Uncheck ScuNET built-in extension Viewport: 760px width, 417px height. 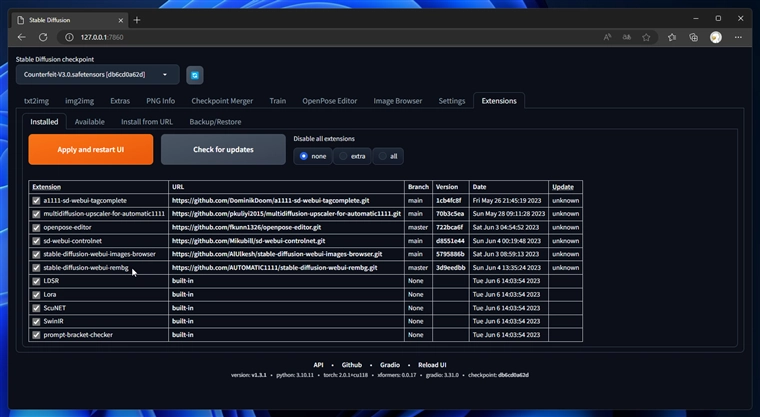point(36,308)
